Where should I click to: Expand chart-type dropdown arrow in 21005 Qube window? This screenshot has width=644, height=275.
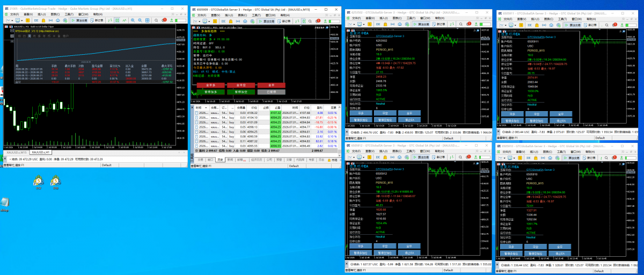12,20
